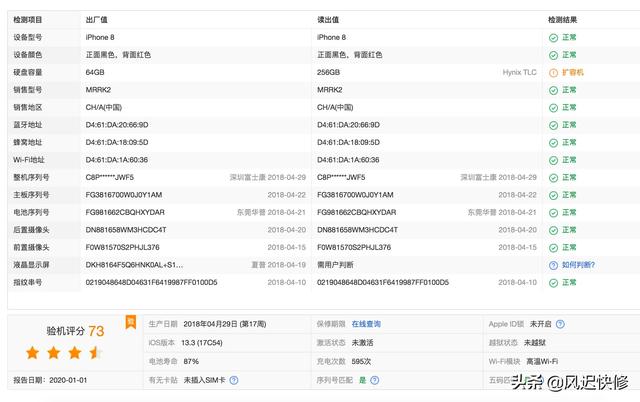Click the question mark icon in 液晶显示屏 row

click(x=553, y=265)
